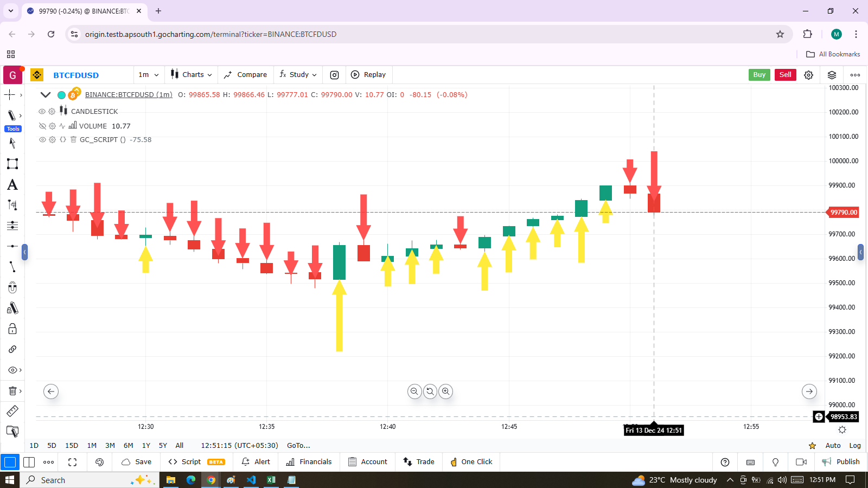Viewport: 868px width, 488px height.
Task: Select the rectangle shape tool
Action: 12,164
